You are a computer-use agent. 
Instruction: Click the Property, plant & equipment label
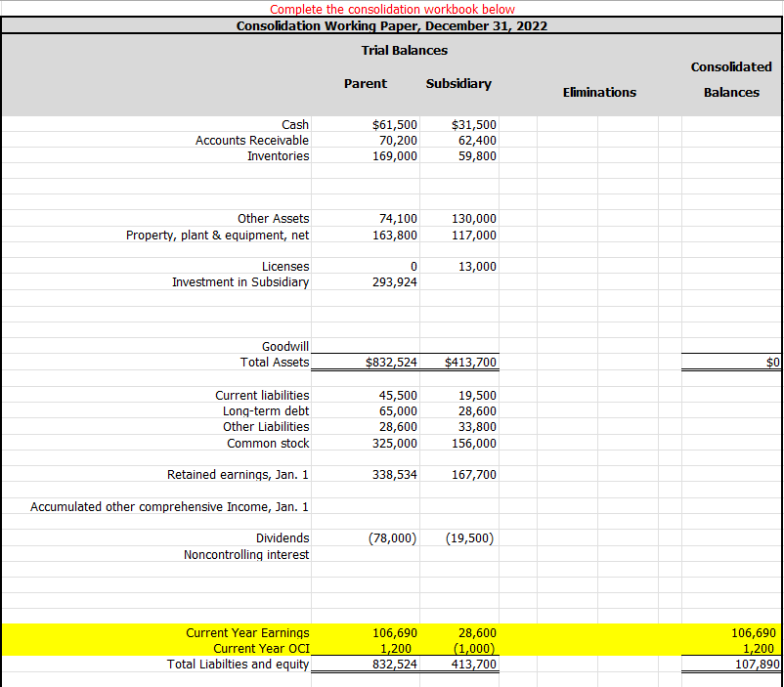tap(217, 235)
